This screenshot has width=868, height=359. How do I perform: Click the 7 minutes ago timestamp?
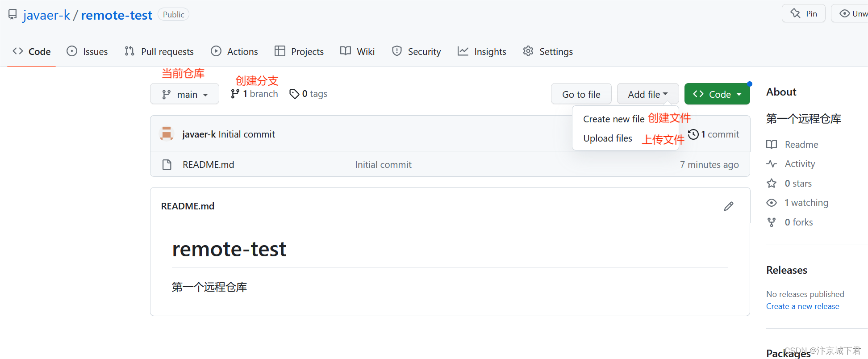(709, 165)
